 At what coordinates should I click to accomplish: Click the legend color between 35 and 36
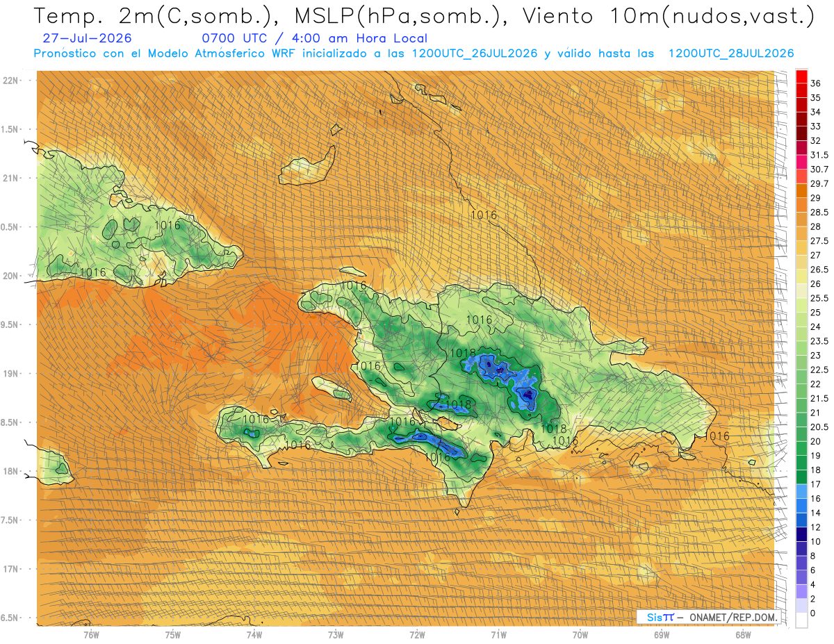(x=801, y=90)
